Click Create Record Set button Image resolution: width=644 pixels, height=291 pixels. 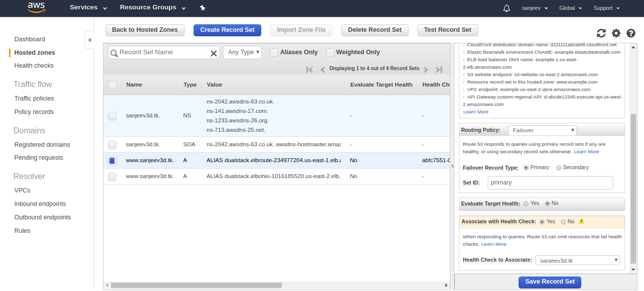point(227,30)
